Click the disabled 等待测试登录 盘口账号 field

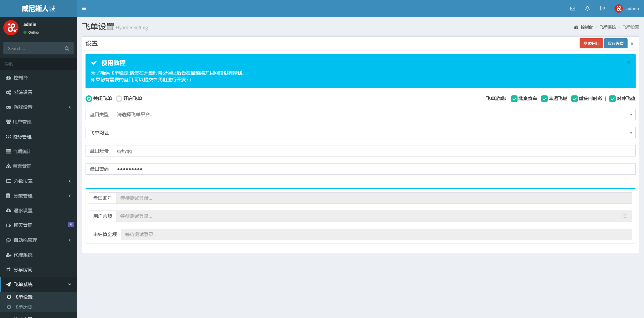[x=374, y=198]
